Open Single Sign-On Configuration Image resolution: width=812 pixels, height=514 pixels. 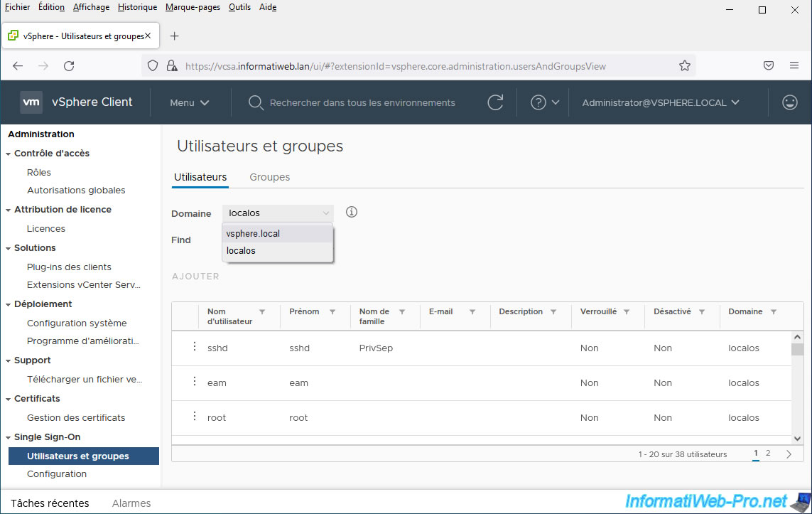(x=56, y=473)
